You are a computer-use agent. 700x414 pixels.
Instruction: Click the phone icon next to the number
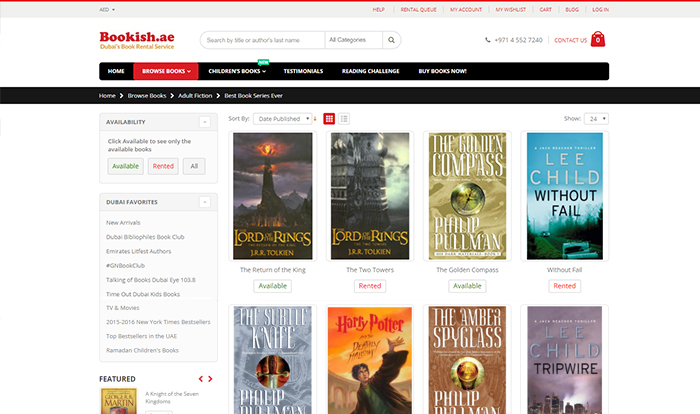[488, 40]
